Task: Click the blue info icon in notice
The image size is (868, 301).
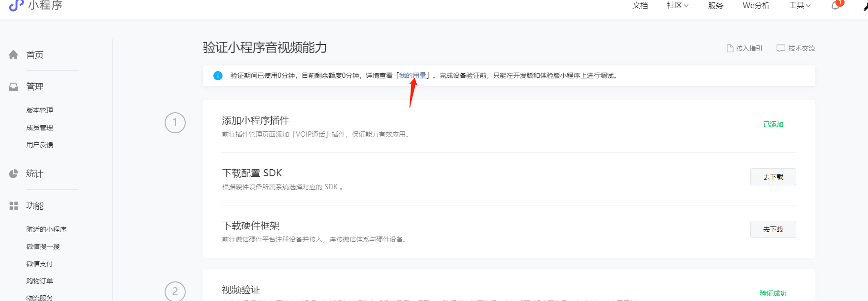Action: pos(218,75)
